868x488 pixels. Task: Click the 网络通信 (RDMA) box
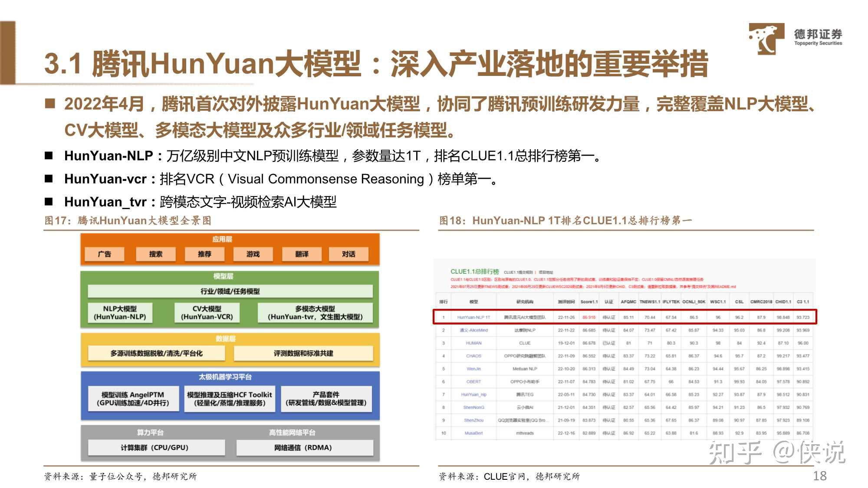(x=304, y=448)
